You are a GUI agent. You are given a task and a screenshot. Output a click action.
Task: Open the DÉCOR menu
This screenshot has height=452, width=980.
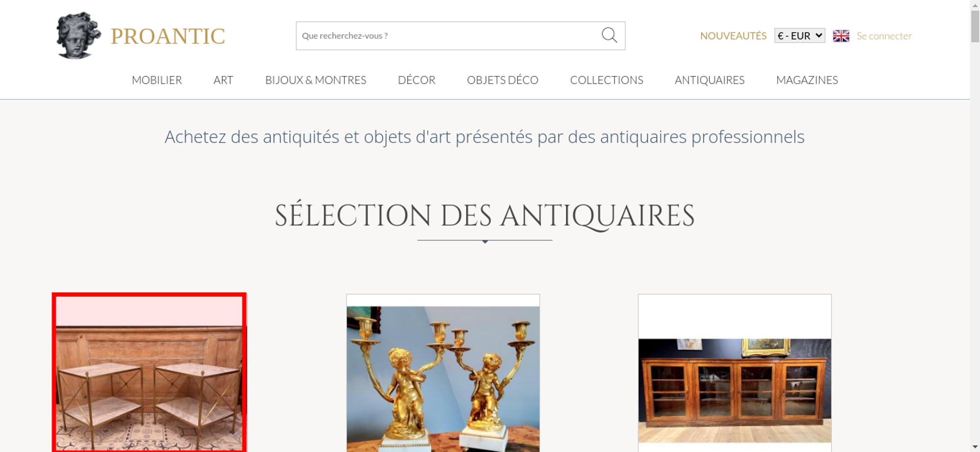416,80
